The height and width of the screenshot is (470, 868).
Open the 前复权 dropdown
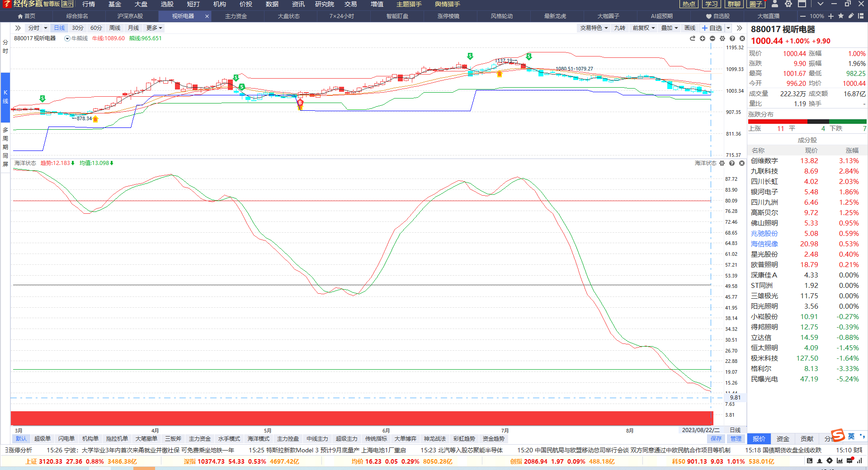[643, 28]
